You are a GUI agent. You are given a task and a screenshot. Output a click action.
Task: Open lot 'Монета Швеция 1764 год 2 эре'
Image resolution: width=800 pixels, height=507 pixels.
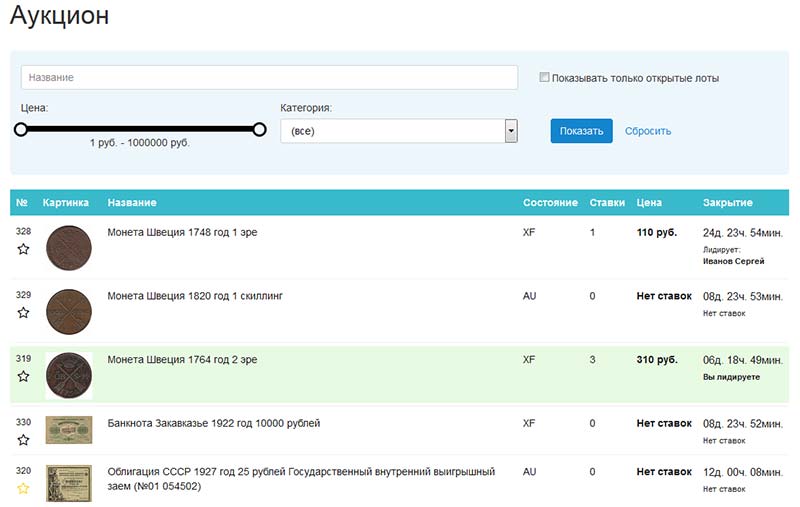tap(182, 360)
